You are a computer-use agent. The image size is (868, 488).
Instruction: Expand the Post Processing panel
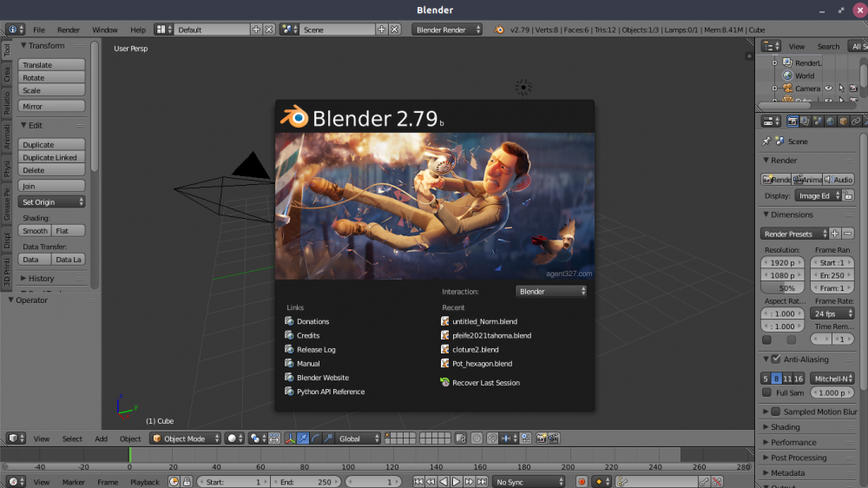[x=799, y=458]
